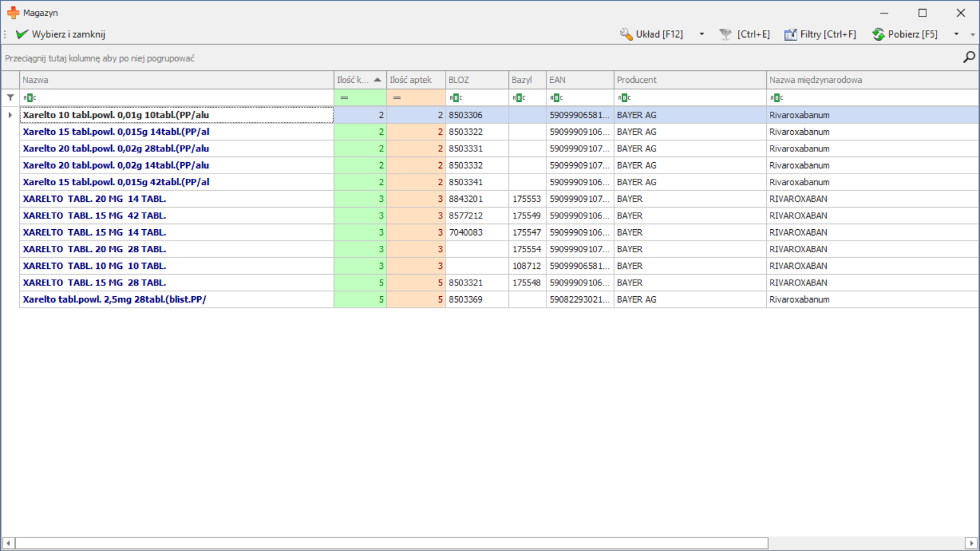The width and height of the screenshot is (980, 551).
Task: Click the magnifying glass search icon
Action: [969, 57]
